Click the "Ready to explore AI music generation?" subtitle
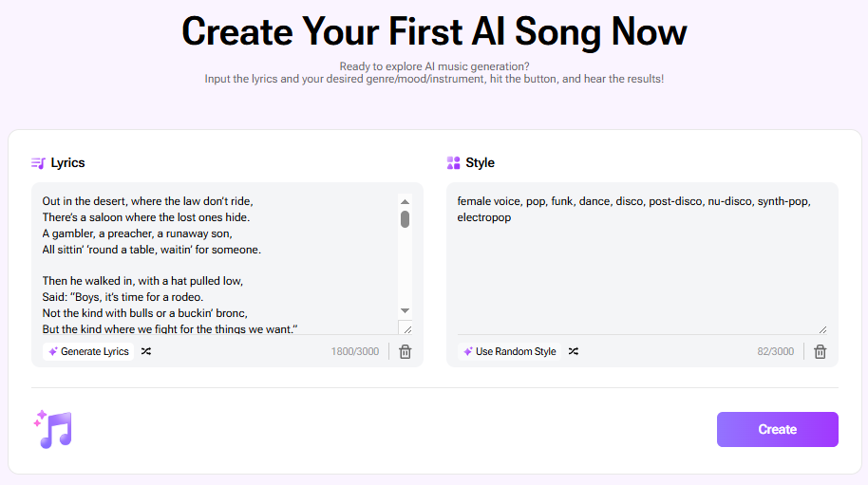Image resolution: width=868 pixels, height=485 pixels. (434, 66)
